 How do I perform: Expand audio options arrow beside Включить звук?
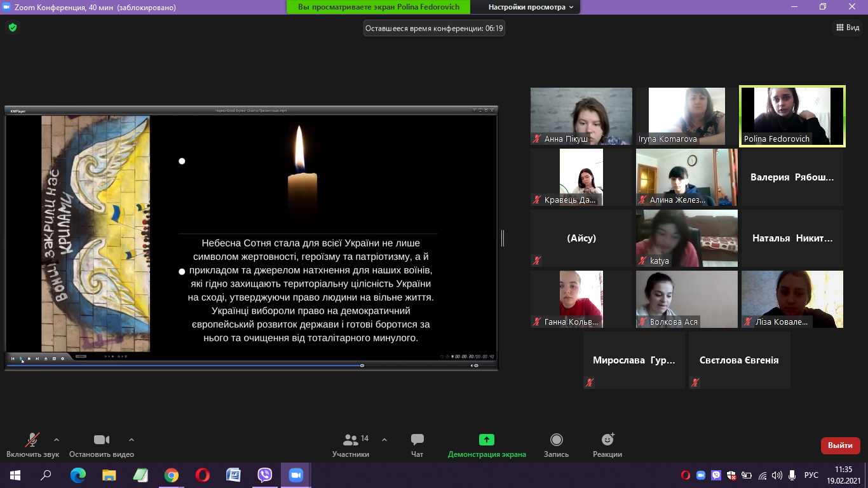(x=57, y=439)
